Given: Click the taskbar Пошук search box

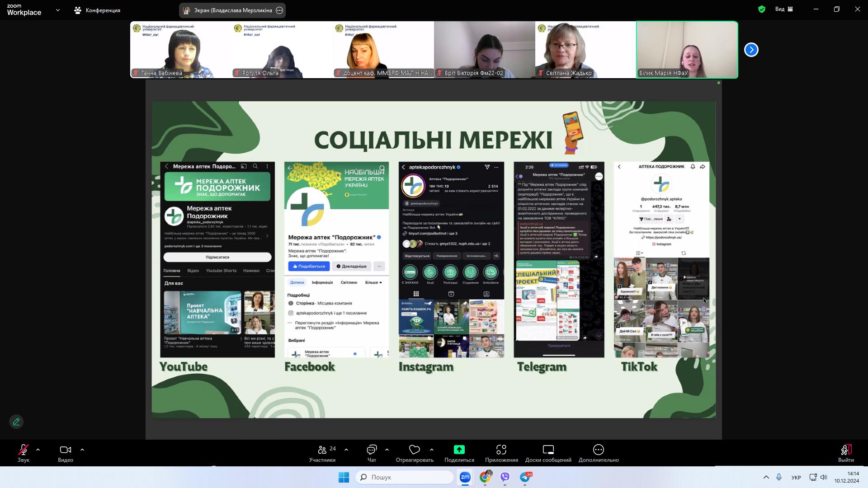Looking at the screenshot, I should pyautogui.click(x=405, y=477).
